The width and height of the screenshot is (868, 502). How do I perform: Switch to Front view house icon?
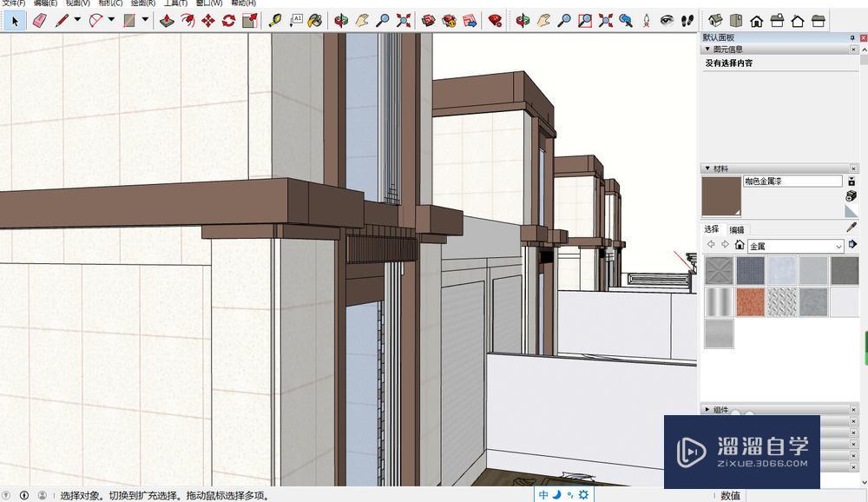(756, 21)
